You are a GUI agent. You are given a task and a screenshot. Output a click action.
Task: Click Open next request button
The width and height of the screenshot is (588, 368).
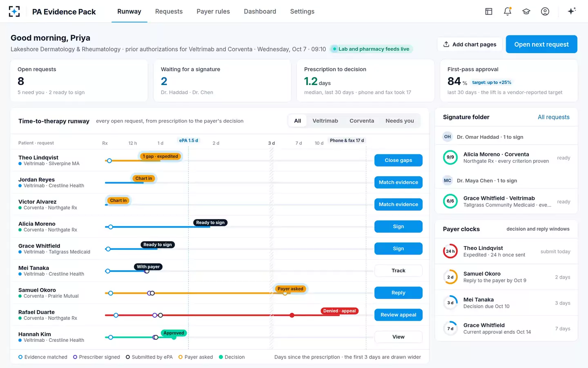pos(541,44)
